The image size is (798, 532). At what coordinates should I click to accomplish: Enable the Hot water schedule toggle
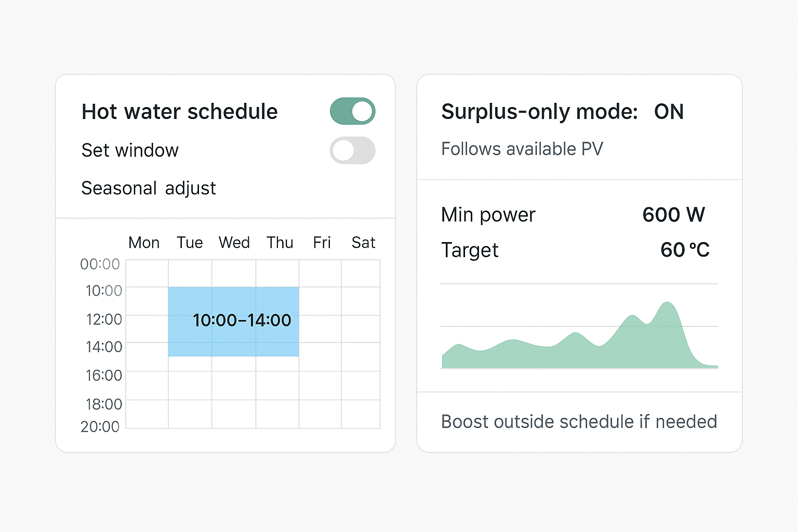pyautogui.click(x=352, y=111)
